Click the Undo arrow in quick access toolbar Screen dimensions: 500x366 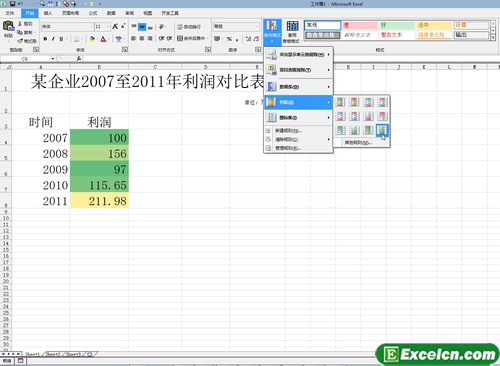(x=20, y=4)
